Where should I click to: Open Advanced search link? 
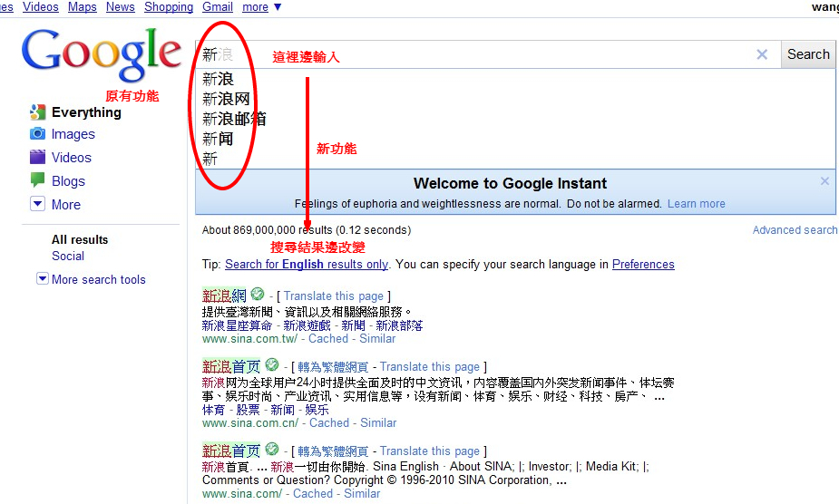click(x=795, y=230)
